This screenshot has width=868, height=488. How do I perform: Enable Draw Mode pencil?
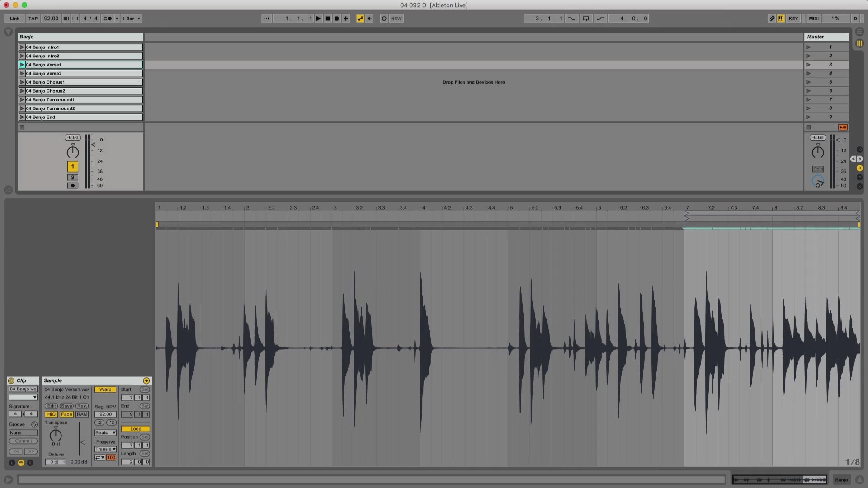(x=772, y=19)
